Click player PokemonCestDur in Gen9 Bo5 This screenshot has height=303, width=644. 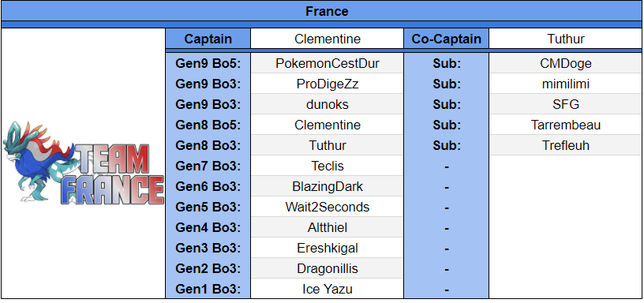[x=328, y=63]
